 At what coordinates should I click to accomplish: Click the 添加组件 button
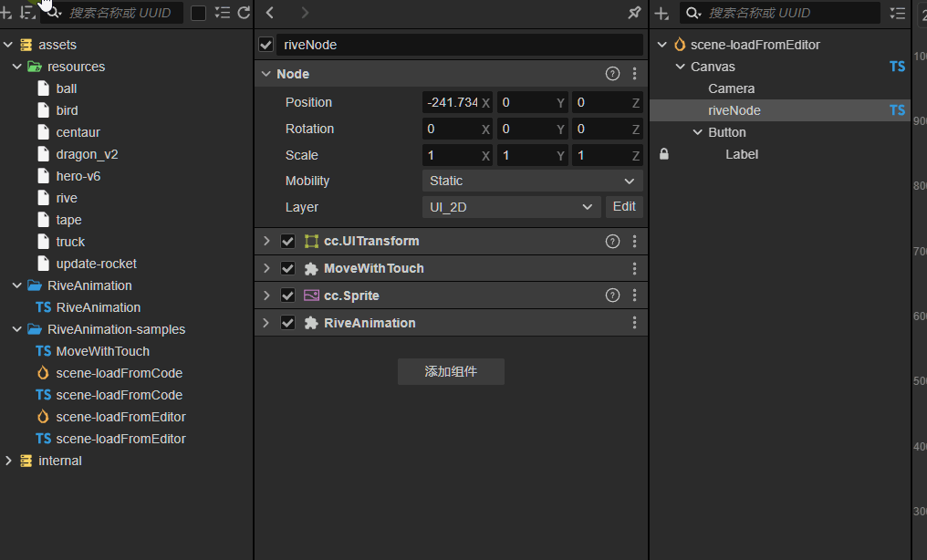coord(451,371)
